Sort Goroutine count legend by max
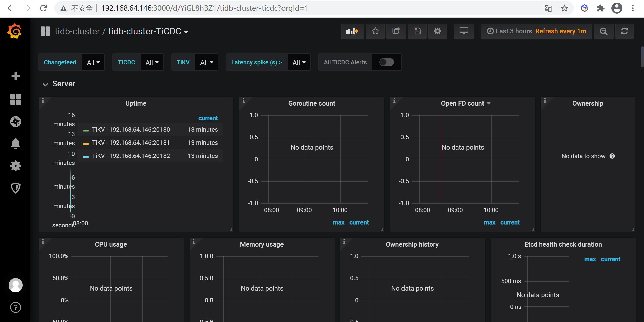The image size is (644, 322). pyautogui.click(x=339, y=222)
